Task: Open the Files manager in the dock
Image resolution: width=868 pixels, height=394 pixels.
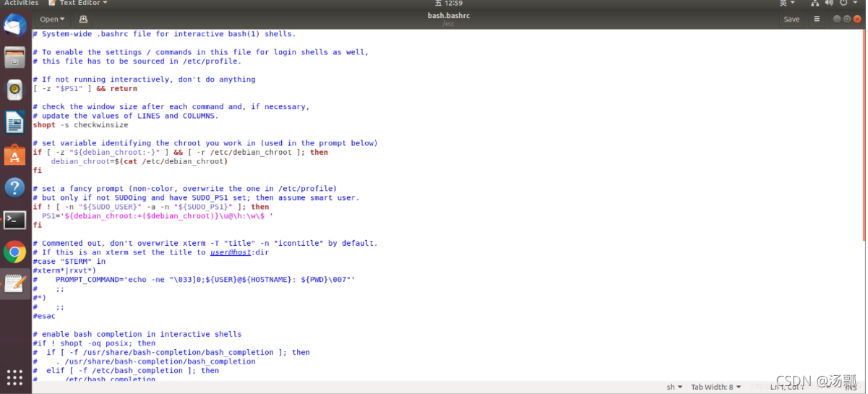Action: point(14,58)
